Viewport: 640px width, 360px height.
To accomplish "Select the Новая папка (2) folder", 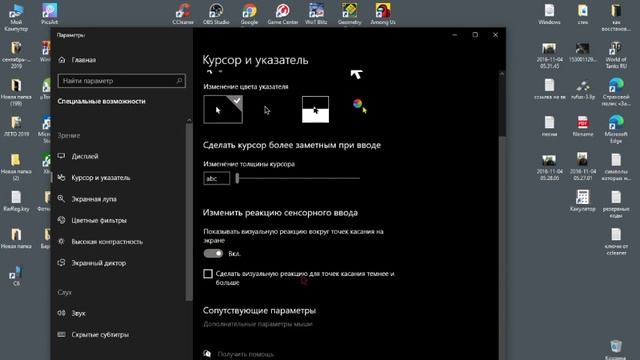I will point(16,167).
